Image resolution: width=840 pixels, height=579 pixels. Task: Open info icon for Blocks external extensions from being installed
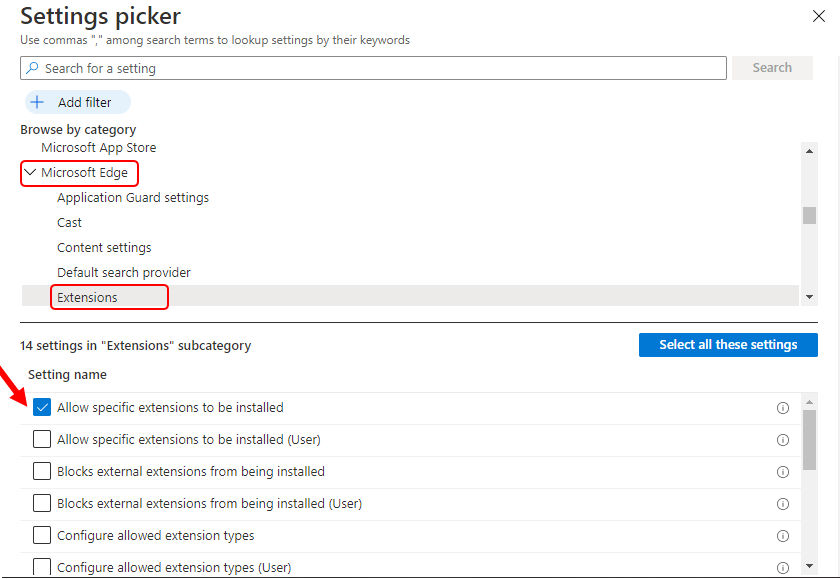[783, 472]
